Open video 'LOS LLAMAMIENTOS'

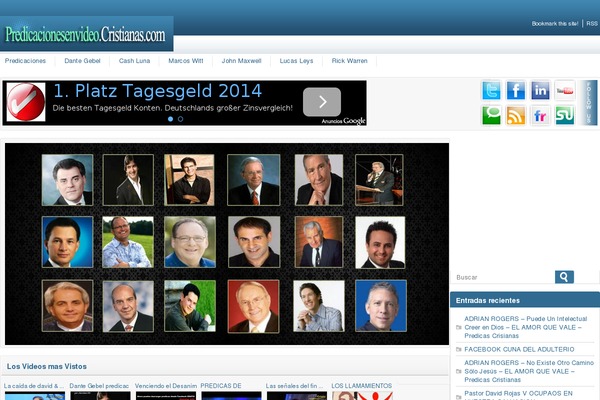coord(362,386)
